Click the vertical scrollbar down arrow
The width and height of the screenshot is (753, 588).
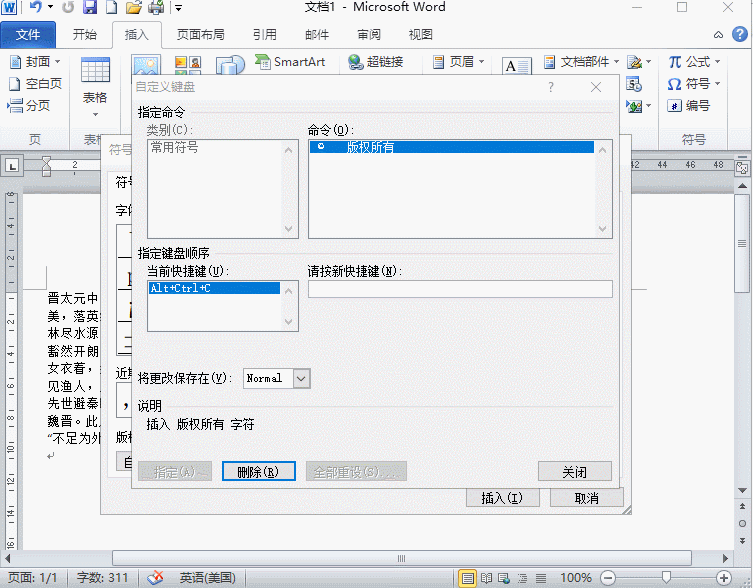[x=742, y=490]
